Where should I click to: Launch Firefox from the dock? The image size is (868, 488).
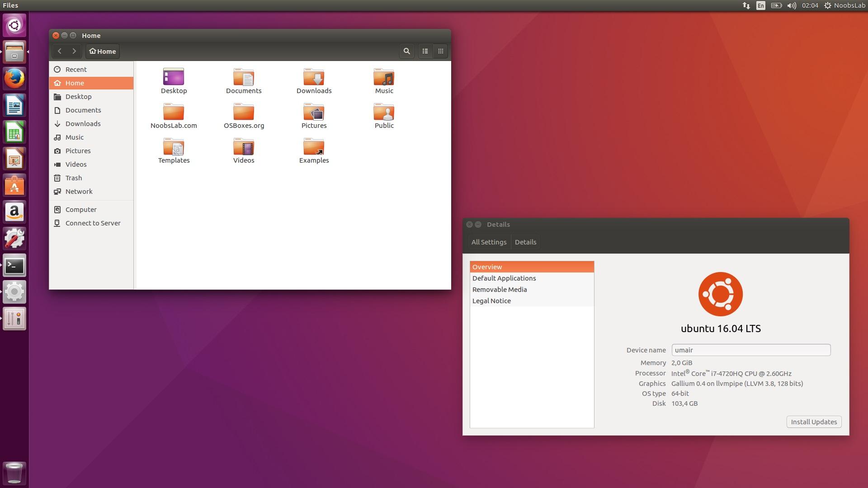point(14,79)
